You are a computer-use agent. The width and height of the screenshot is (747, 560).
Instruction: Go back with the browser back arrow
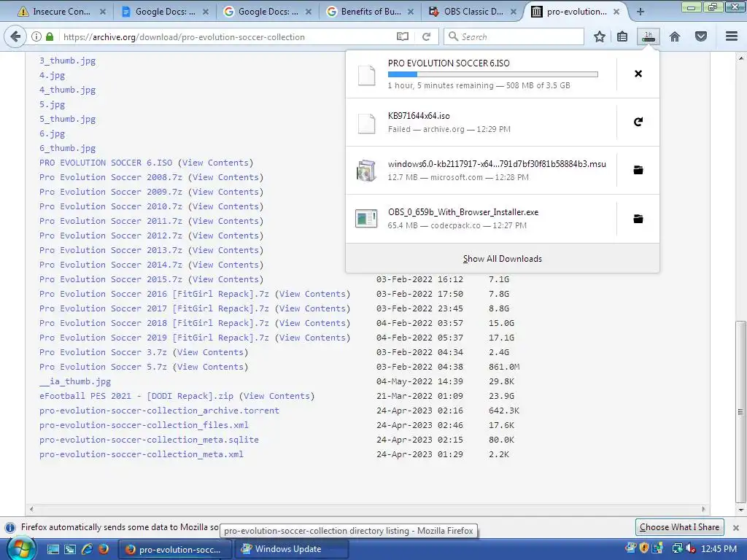pyautogui.click(x=16, y=36)
